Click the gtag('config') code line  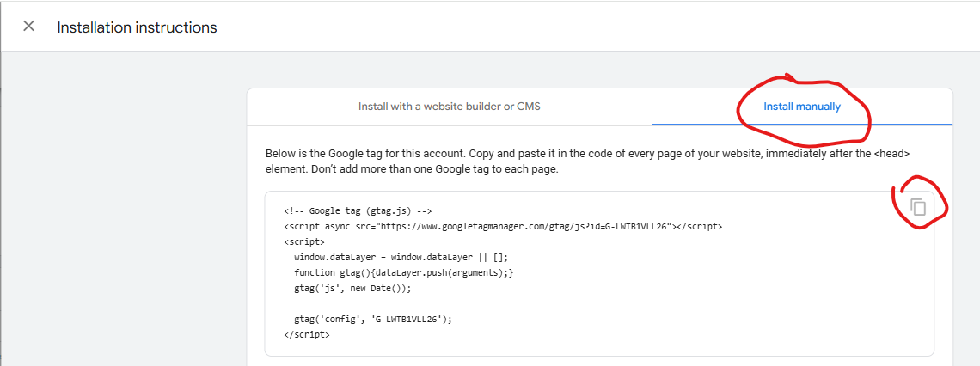coord(372,319)
